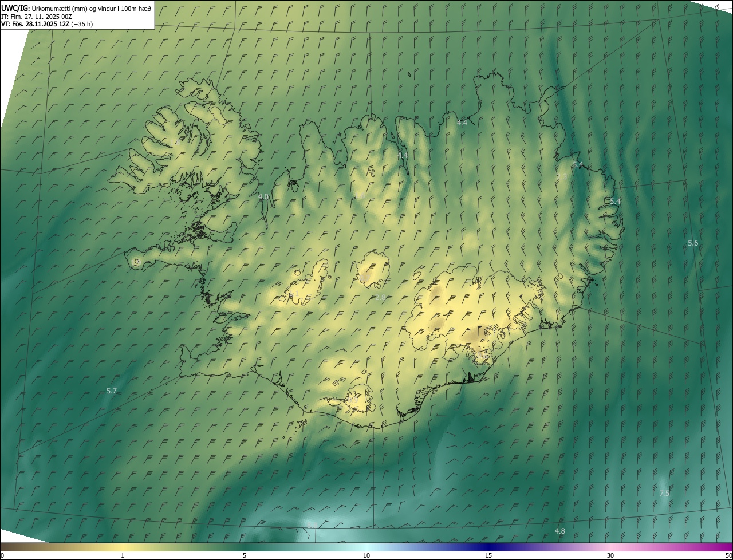Click the 5.6 value label on the map
733x560 pixels.
pyautogui.click(x=693, y=243)
